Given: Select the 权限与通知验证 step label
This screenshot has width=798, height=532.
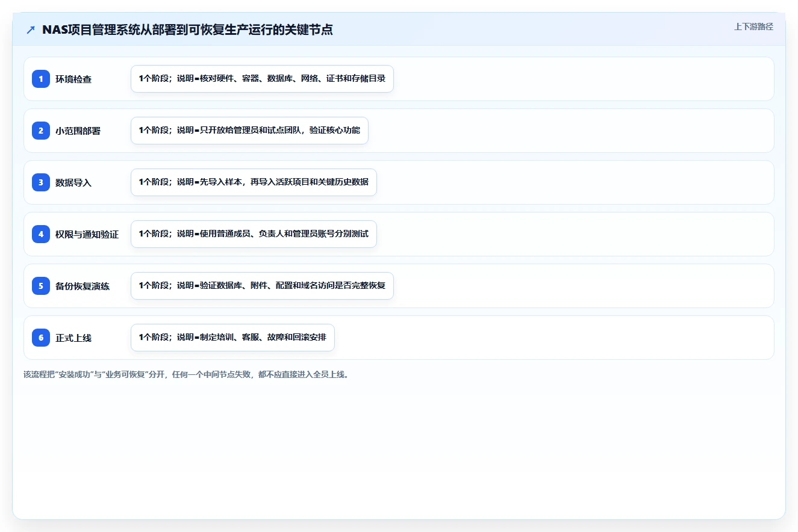Looking at the screenshot, I should tap(87, 234).
